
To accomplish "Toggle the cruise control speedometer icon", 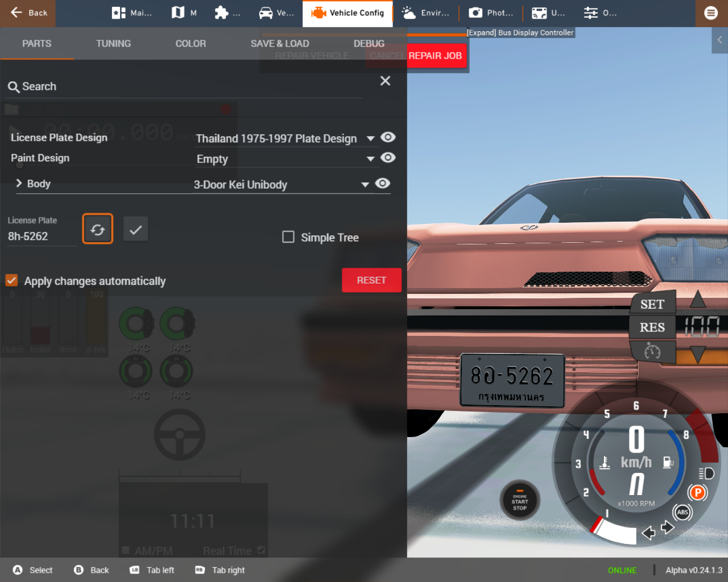I will 652,352.
